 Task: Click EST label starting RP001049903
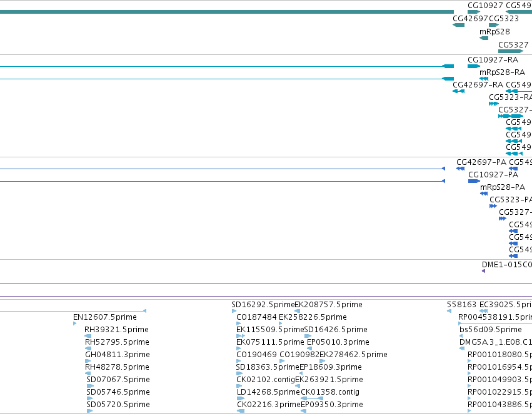coord(499,380)
